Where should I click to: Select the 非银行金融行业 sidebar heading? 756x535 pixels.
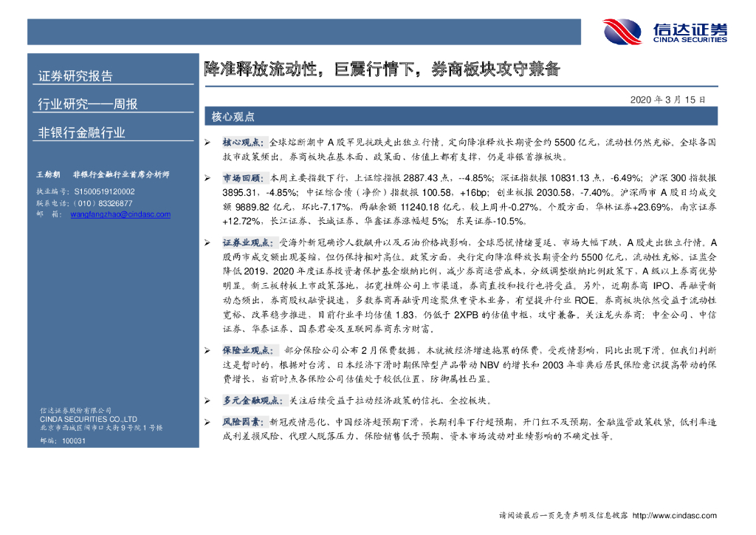tap(81, 133)
